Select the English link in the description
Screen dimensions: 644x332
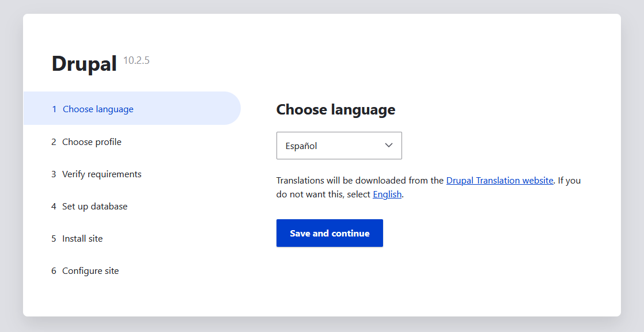tap(387, 194)
